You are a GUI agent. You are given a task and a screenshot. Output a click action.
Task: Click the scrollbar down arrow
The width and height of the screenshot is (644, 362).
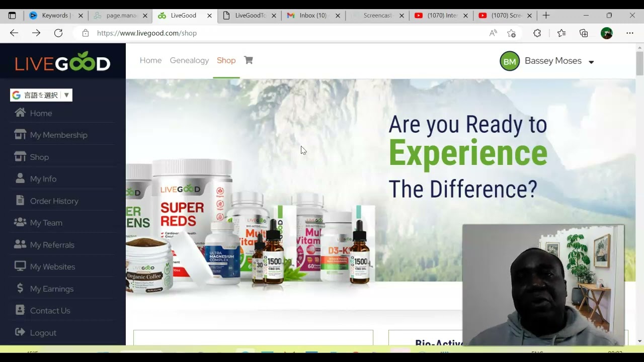click(639, 341)
